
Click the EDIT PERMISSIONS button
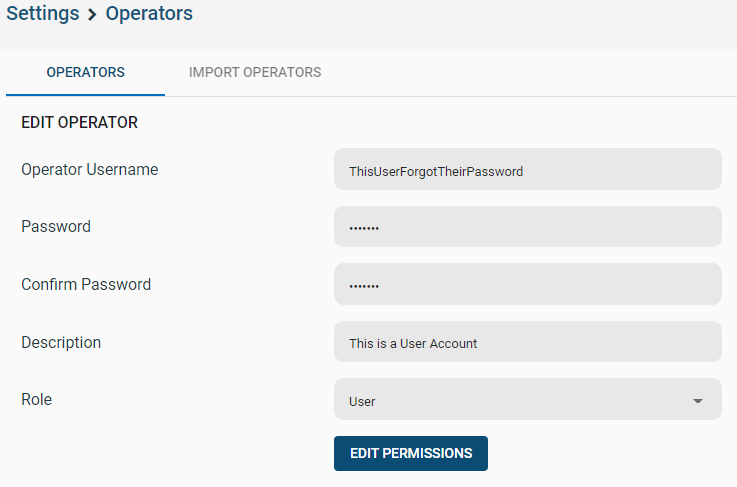click(411, 453)
